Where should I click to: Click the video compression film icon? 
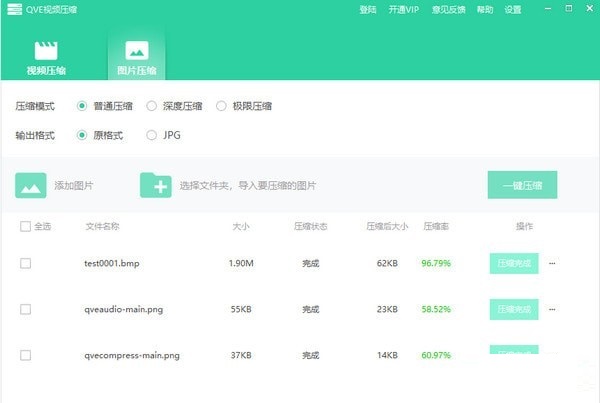click(46, 50)
